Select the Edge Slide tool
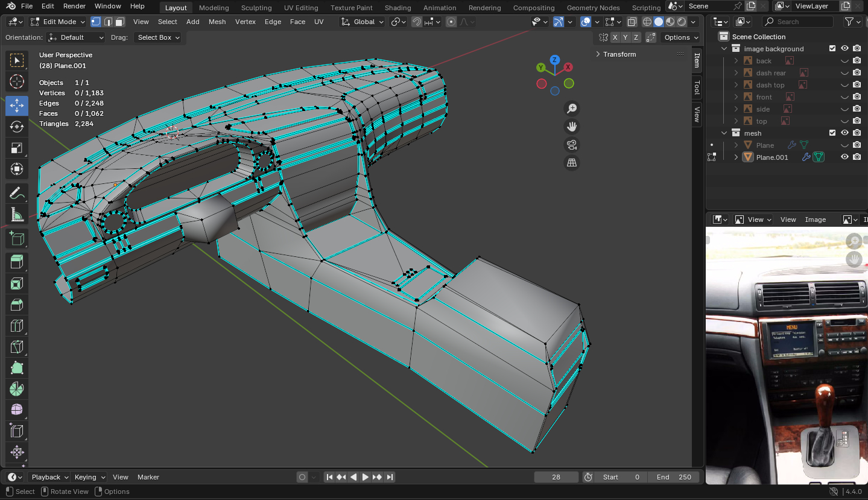 tap(17, 431)
